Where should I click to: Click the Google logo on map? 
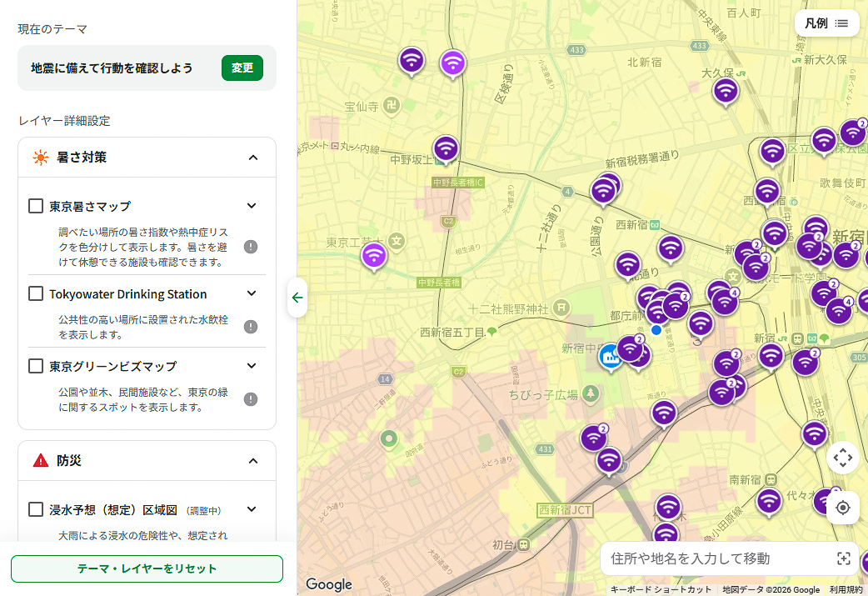click(329, 584)
